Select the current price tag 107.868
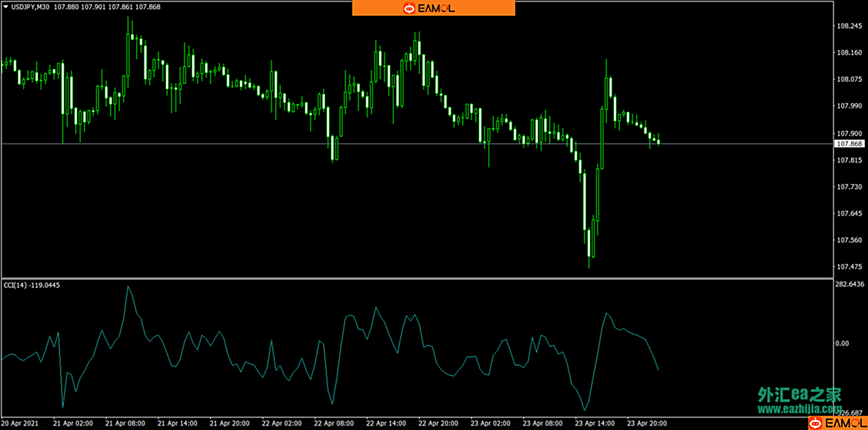 848,144
